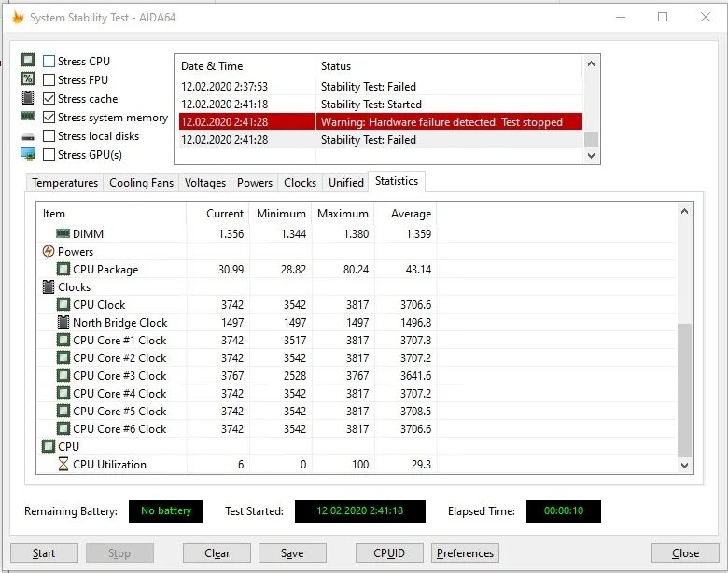Click the Maximum column header
Viewport: 728px width, 573px height.
tap(343, 214)
